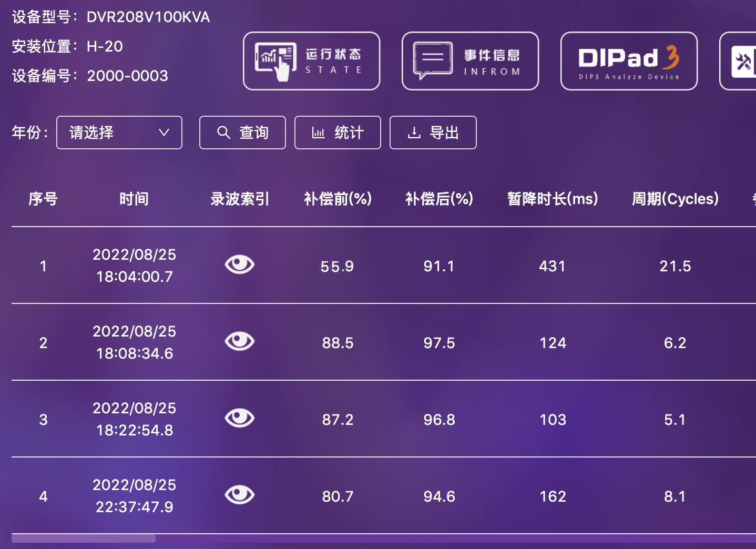The width and height of the screenshot is (756, 549).
Task: Click the 94.6 post-compensation value
Action: point(439,497)
